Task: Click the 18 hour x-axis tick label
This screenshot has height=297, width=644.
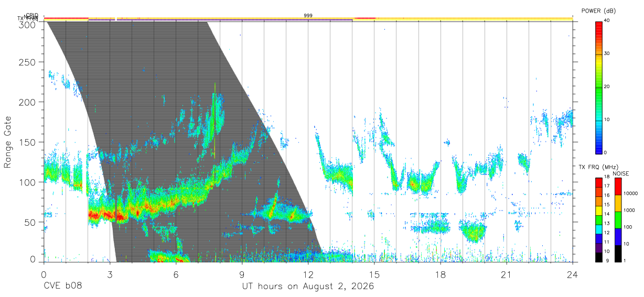Action: [x=440, y=274]
